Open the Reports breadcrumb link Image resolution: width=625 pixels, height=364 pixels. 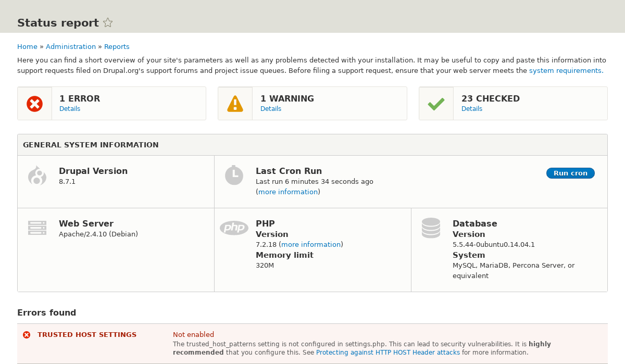(117, 46)
